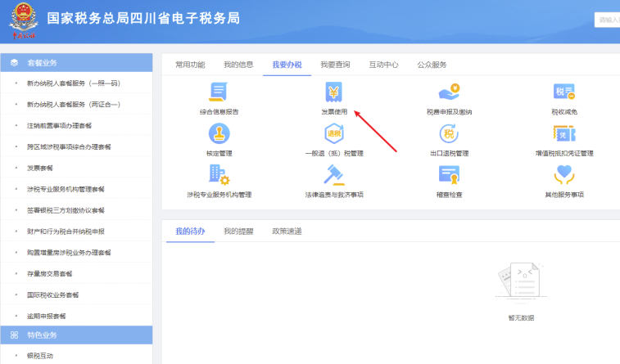The height and width of the screenshot is (364, 620).
Task: Select the 我要办税 tab
Action: pos(287,65)
